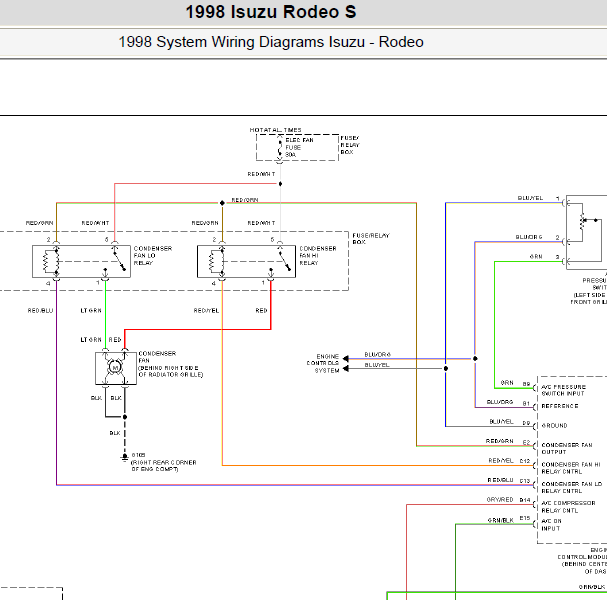
Task: Click the Condenser Fan behind radiator grille label
Action: click(170, 364)
